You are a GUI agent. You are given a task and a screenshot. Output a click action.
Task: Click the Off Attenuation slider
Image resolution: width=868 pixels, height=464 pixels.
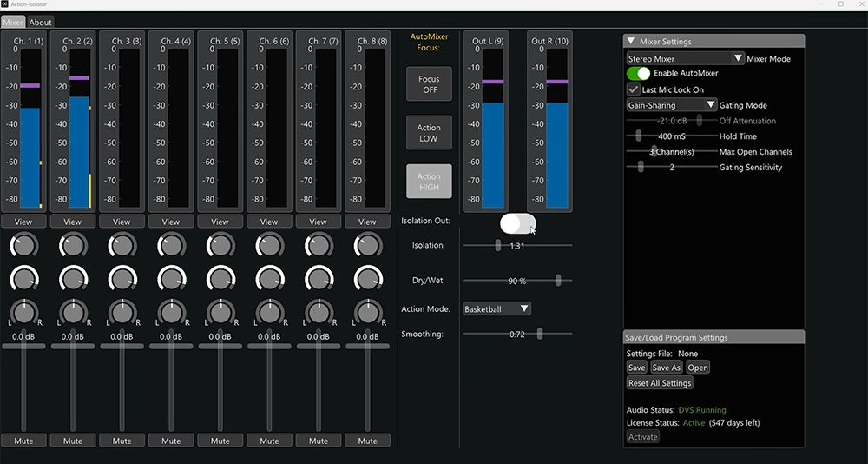672,120
